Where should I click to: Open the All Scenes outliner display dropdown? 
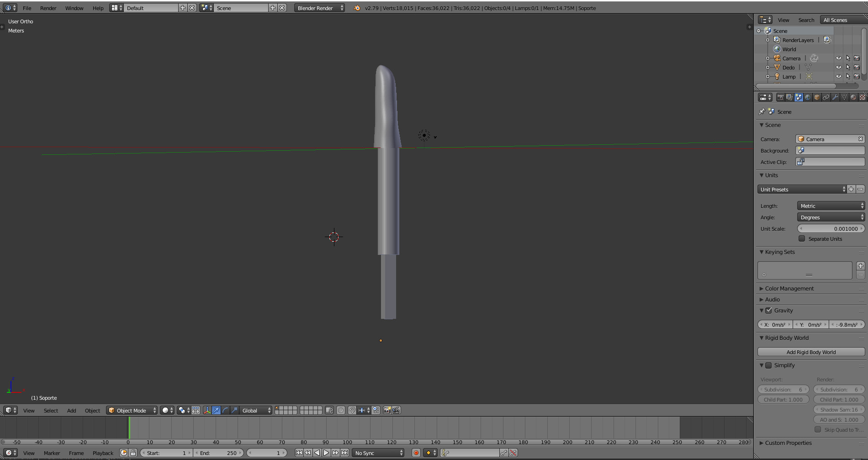tap(844, 20)
